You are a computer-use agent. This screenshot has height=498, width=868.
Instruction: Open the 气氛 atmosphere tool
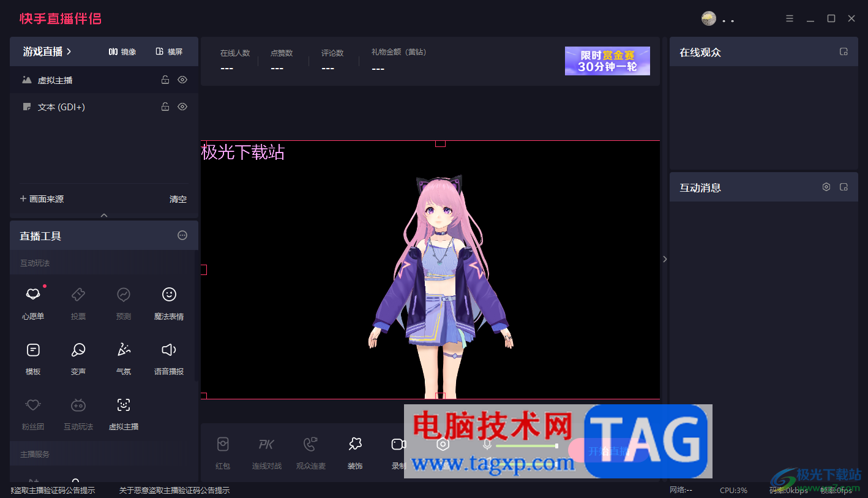coord(124,358)
